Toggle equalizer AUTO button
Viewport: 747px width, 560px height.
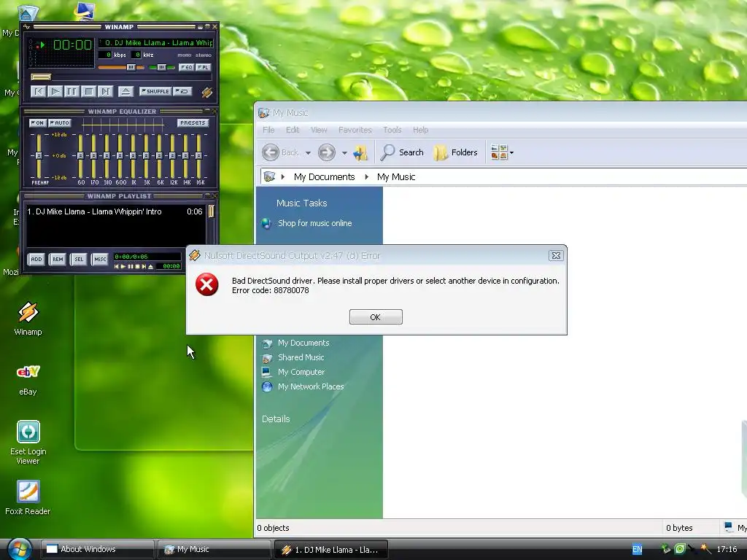(x=60, y=122)
